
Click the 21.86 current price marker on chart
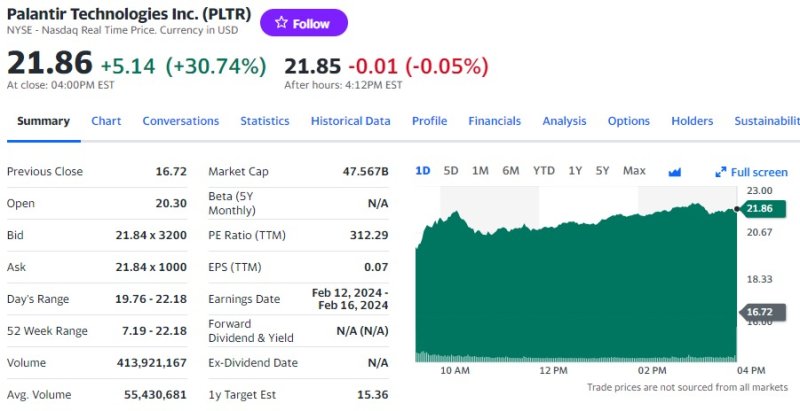760,208
